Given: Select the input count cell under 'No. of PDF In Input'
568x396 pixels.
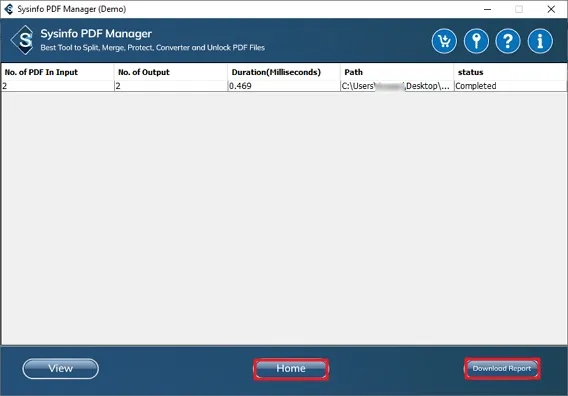Looking at the screenshot, I should point(58,86).
